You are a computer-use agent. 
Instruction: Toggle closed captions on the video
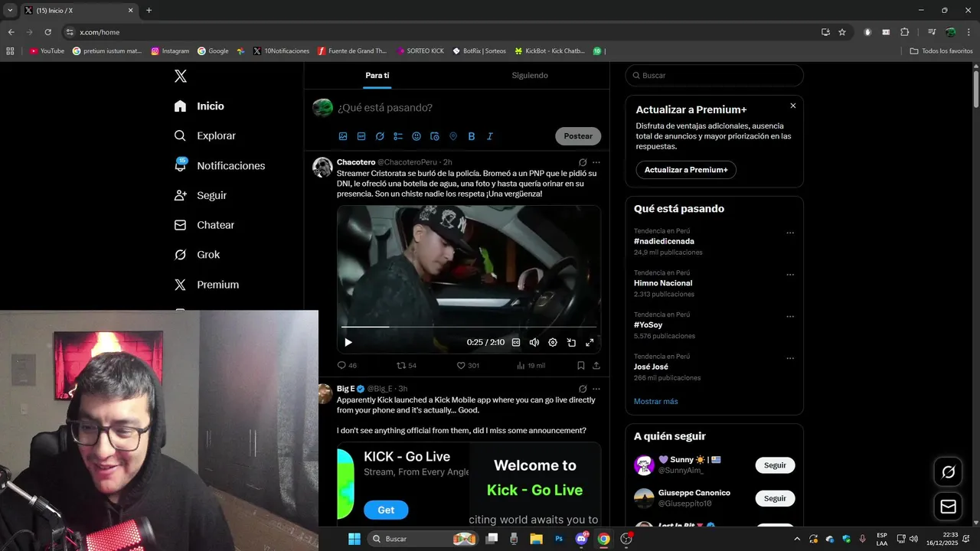click(516, 343)
